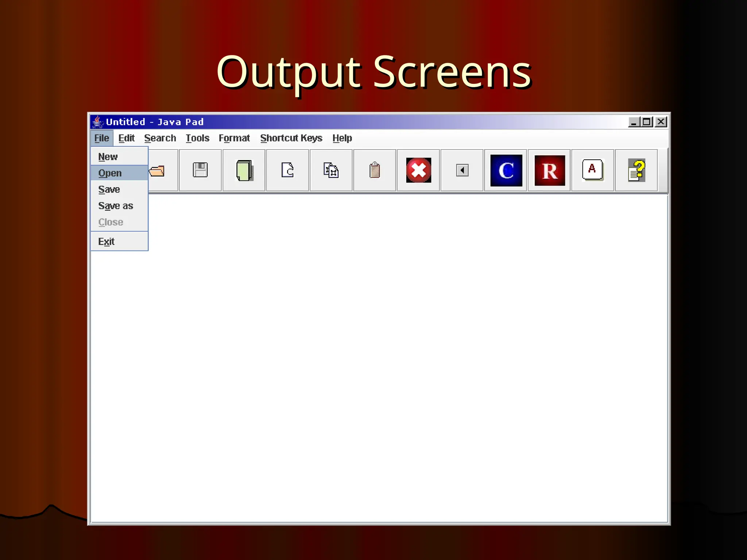Click the Java cup icon in title bar

(x=97, y=122)
